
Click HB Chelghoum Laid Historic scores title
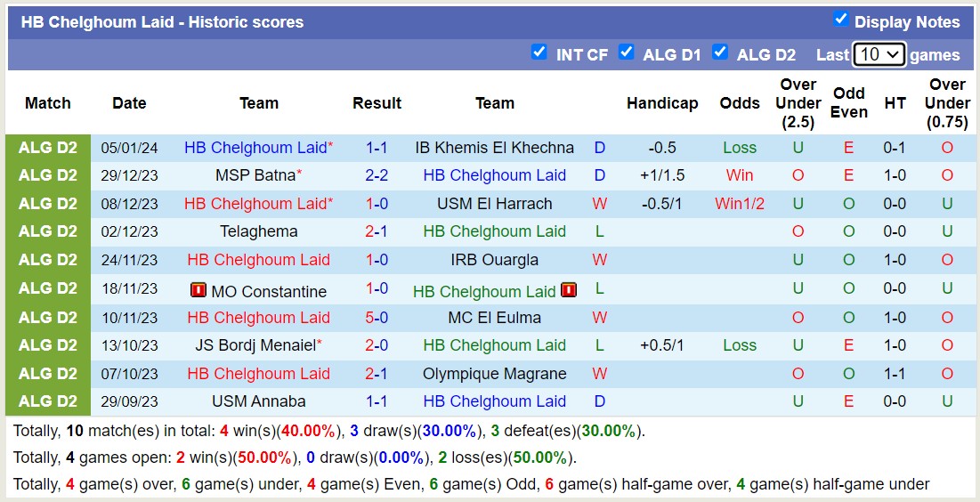tap(163, 22)
